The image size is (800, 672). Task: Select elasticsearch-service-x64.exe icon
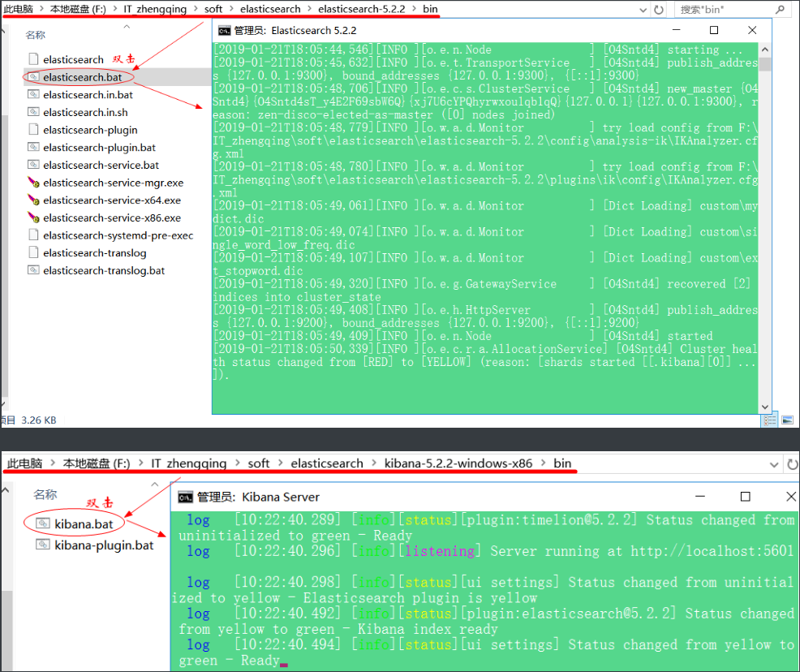pyautogui.click(x=34, y=200)
